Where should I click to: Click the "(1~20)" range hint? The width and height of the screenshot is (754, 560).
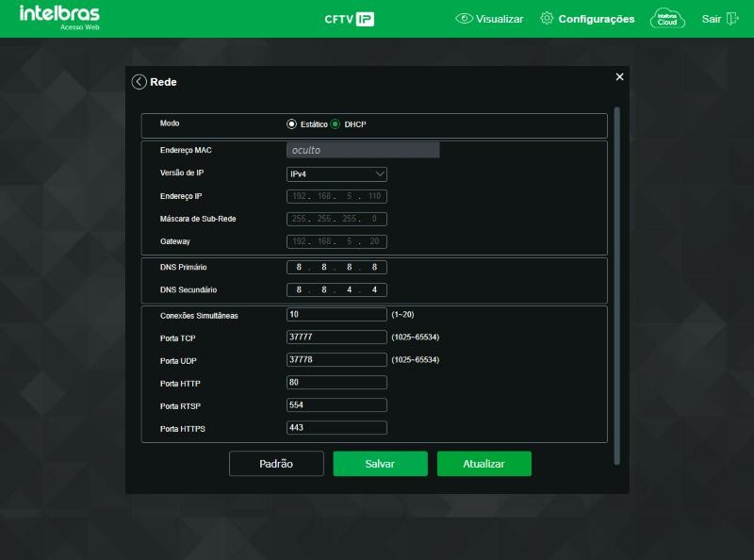pyautogui.click(x=402, y=314)
